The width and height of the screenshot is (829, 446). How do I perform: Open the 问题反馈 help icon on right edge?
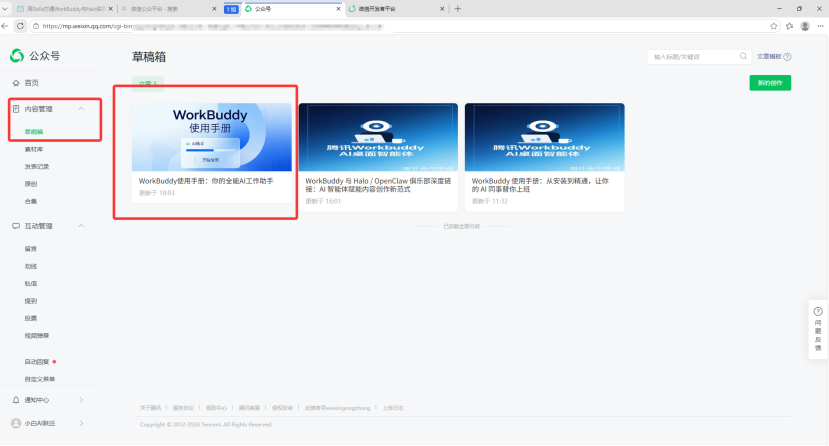(x=818, y=312)
